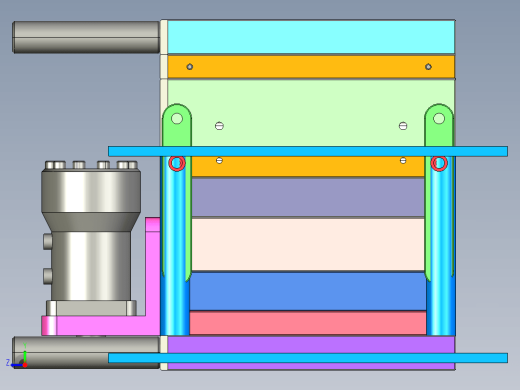Viewport: 520px width, 390px height.
Task: Select the upper-right slotted screw on green plate
Action: 403,126
